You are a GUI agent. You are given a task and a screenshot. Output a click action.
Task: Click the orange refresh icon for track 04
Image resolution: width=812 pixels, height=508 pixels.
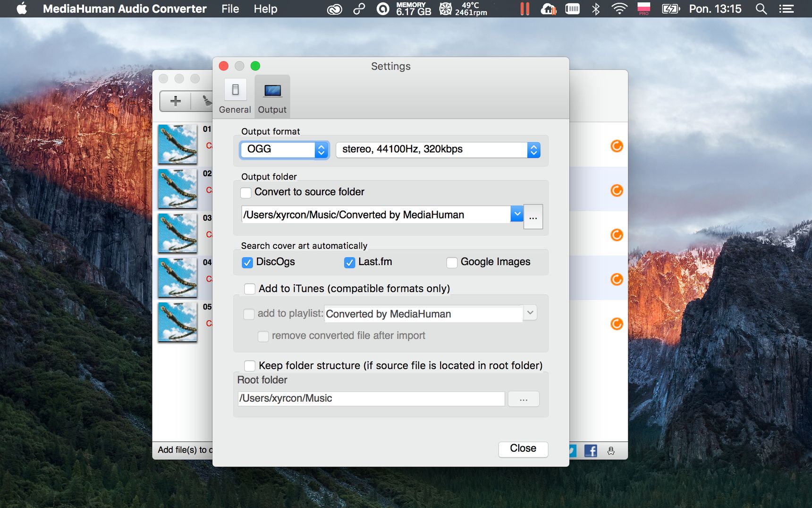[x=617, y=279]
